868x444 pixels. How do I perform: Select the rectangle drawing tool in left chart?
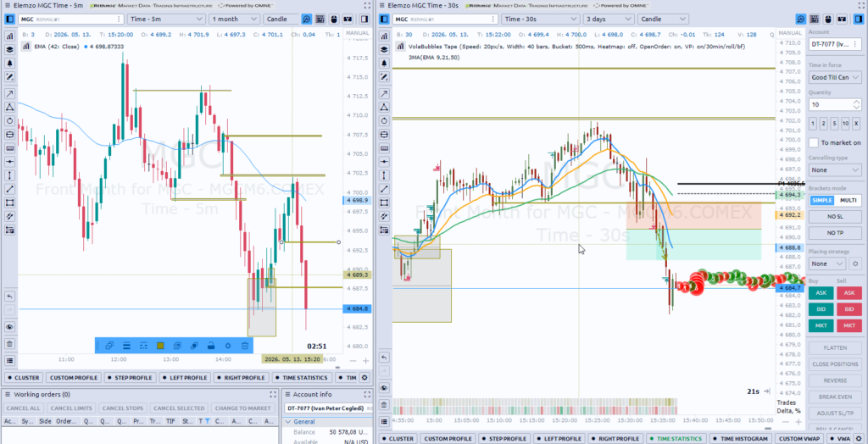pyautogui.click(x=9, y=203)
